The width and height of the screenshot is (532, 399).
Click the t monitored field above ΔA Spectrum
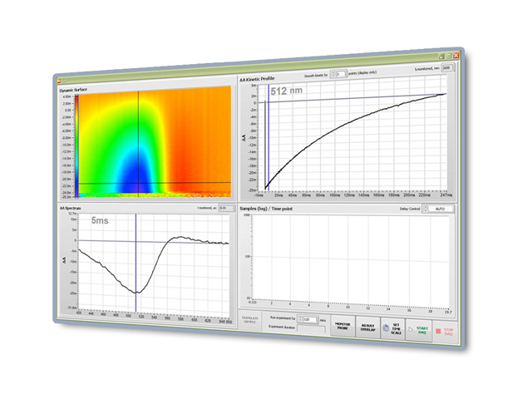click(x=223, y=209)
